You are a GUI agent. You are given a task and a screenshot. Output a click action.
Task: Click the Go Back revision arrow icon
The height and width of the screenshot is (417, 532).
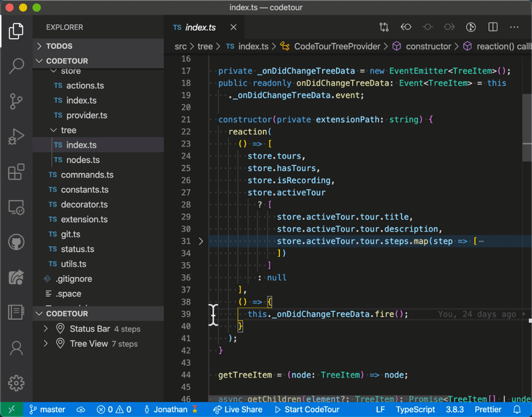[x=406, y=27]
